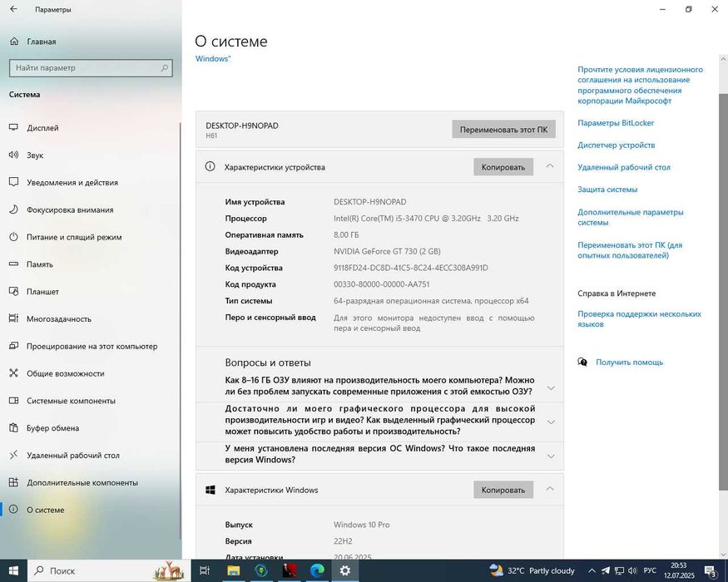Click the Windows 10 Pro edition value

361,525
